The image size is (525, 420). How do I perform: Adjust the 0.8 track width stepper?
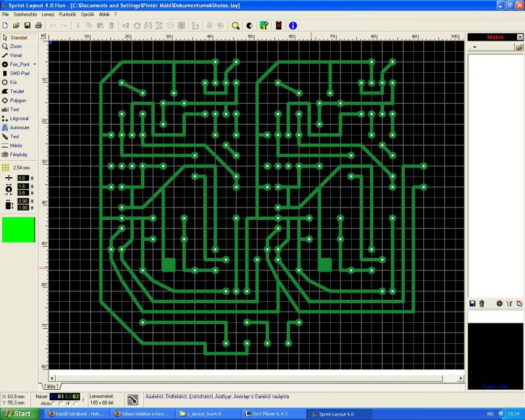(x=32, y=178)
